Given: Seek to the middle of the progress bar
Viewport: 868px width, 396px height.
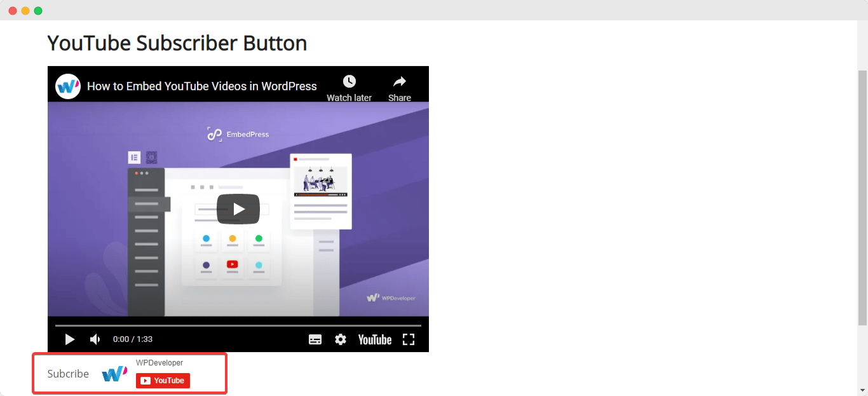Looking at the screenshot, I should (x=238, y=325).
